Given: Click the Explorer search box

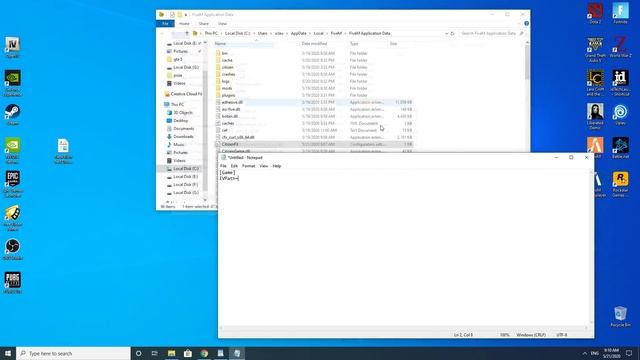Looking at the screenshot, I should (x=491, y=33).
